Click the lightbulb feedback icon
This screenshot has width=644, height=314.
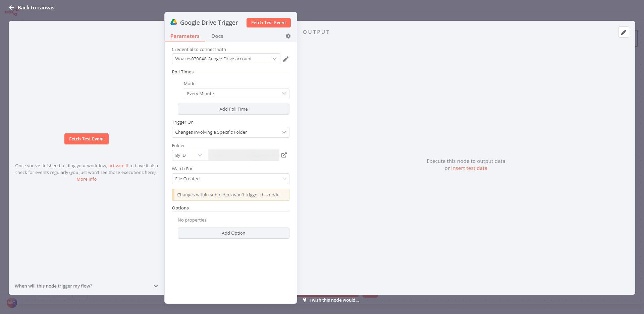pyautogui.click(x=305, y=300)
